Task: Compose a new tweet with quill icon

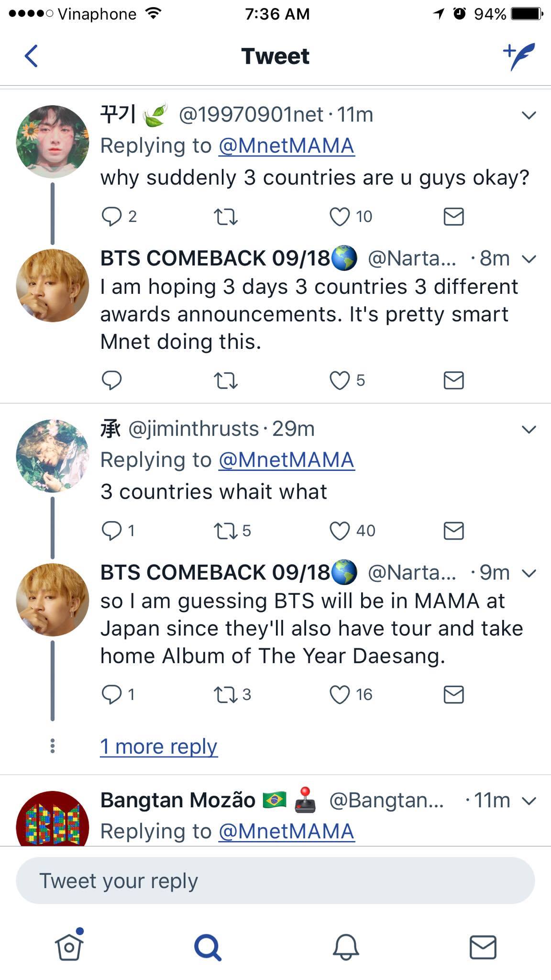Action: pos(519,56)
